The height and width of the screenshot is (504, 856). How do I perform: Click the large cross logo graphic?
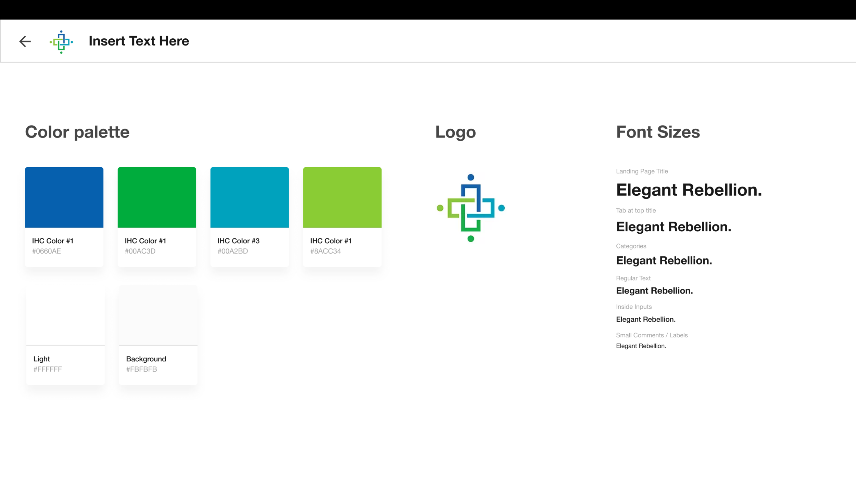tap(471, 208)
